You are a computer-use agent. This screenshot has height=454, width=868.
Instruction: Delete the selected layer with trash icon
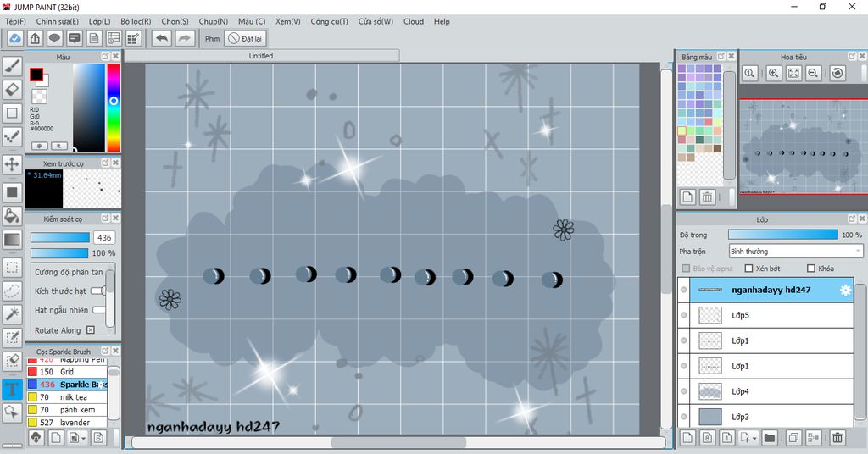(837, 438)
